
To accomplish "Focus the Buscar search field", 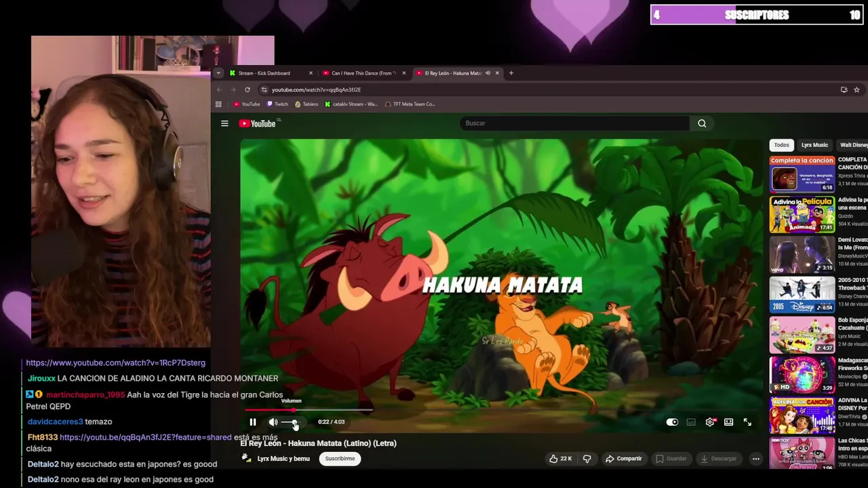I will pos(574,123).
